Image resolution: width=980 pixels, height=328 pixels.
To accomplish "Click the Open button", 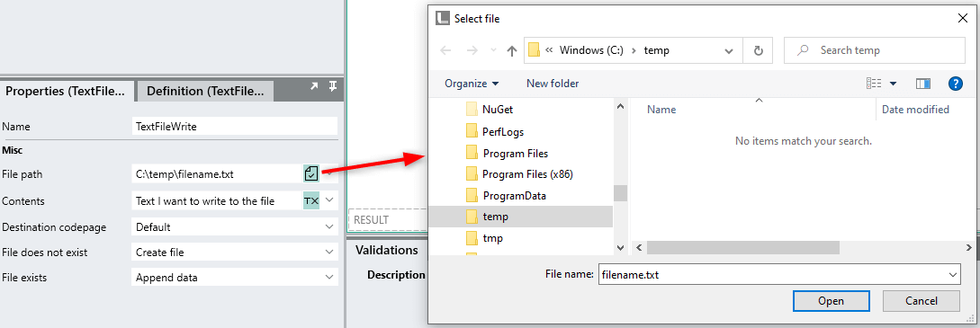I will pyautogui.click(x=831, y=301).
